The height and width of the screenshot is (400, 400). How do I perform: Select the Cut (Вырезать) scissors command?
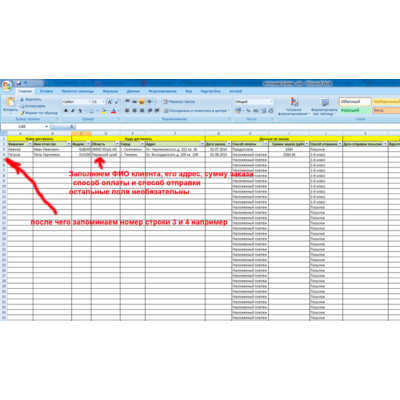tap(30, 99)
